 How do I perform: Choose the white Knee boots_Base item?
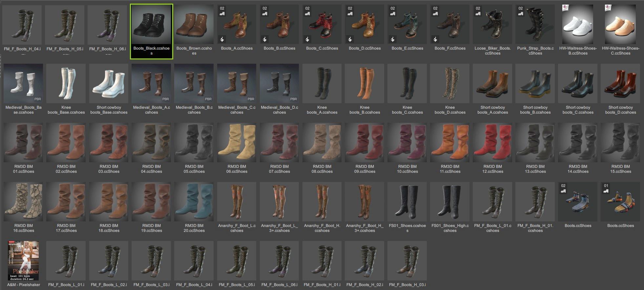tap(66, 83)
